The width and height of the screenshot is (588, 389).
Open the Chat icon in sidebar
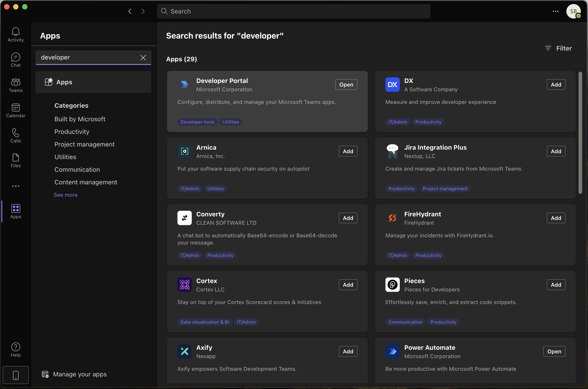coord(16,60)
